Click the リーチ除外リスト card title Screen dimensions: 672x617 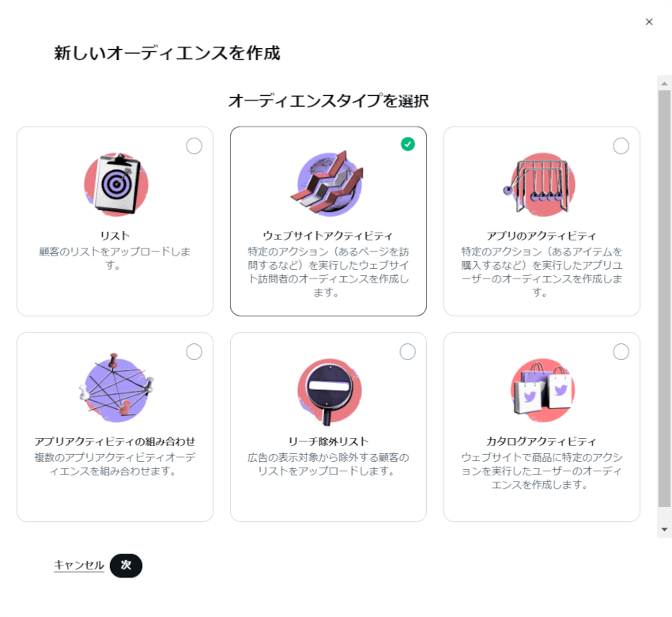pyautogui.click(x=328, y=441)
